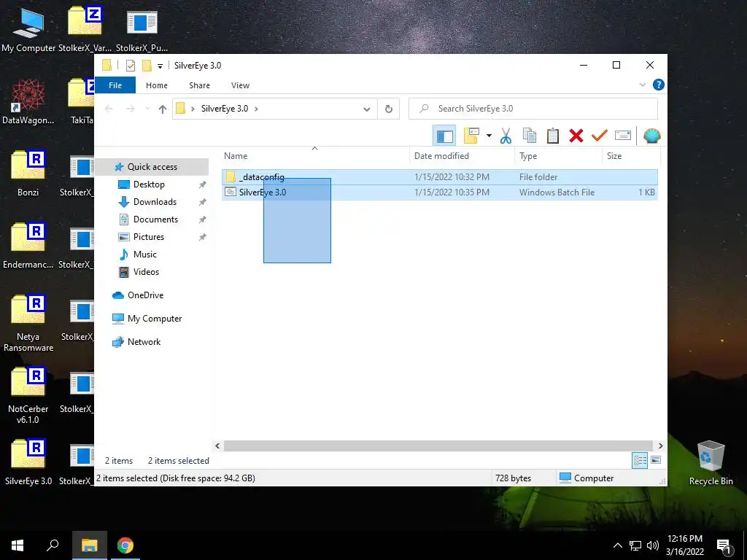The image size is (747, 560).
Task: Click the scrollbar left arrow
Action: tap(217, 446)
